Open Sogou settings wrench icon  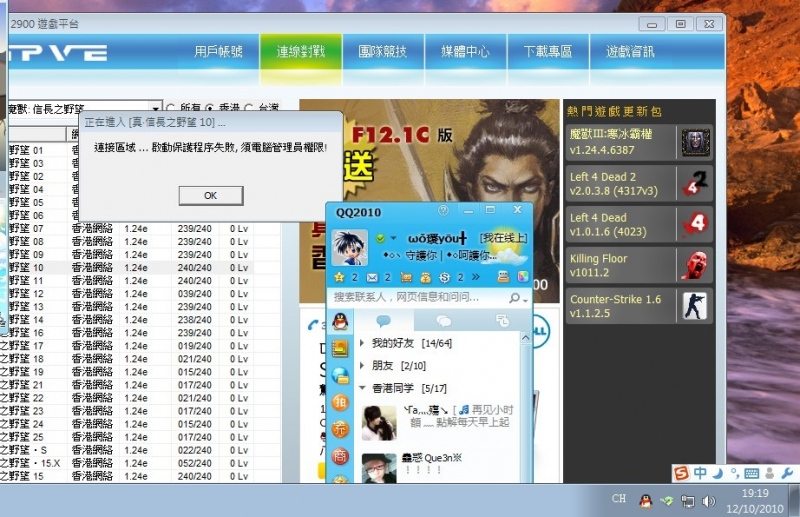pyautogui.click(x=787, y=474)
